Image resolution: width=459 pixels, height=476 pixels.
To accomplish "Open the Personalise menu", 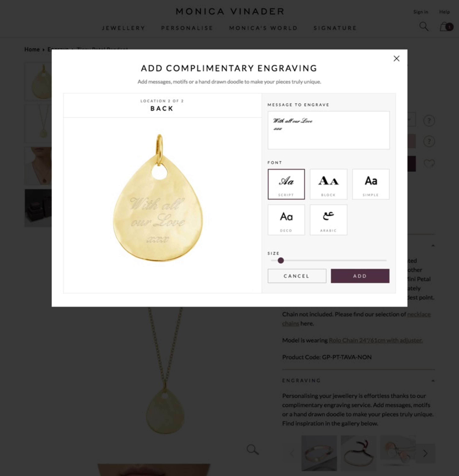I will coord(187,28).
